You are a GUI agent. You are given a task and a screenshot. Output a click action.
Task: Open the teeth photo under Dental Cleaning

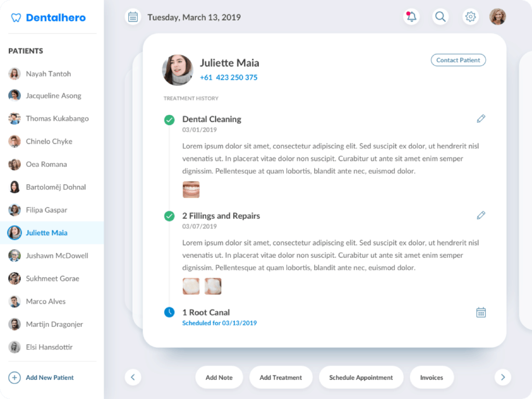pos(191,190)
